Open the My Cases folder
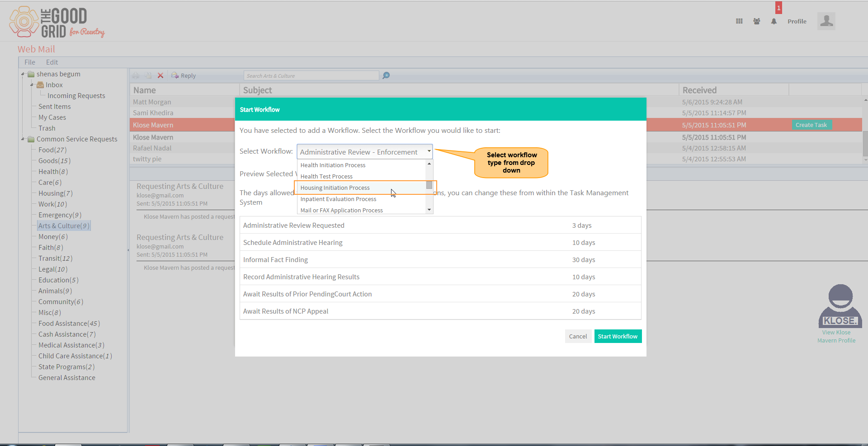 (52, 117)
